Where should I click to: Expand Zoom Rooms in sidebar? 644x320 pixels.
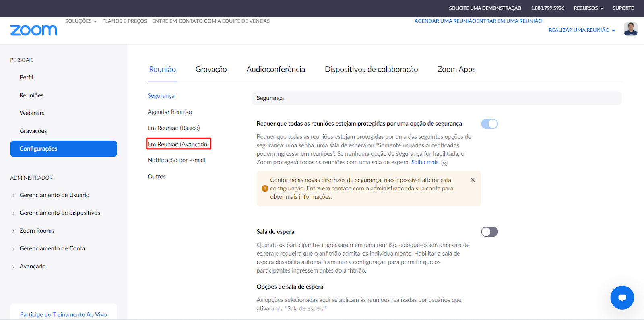(37, 231)
